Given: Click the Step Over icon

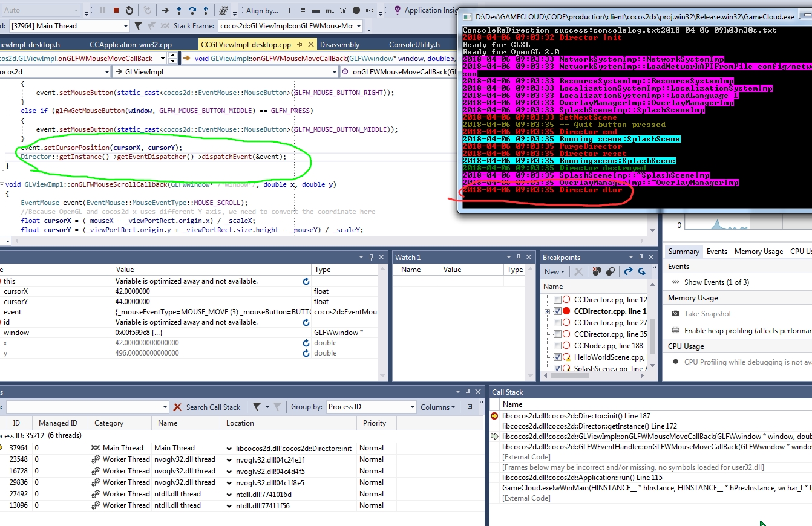Looking at the screenshot, I should tap(192, 10).
